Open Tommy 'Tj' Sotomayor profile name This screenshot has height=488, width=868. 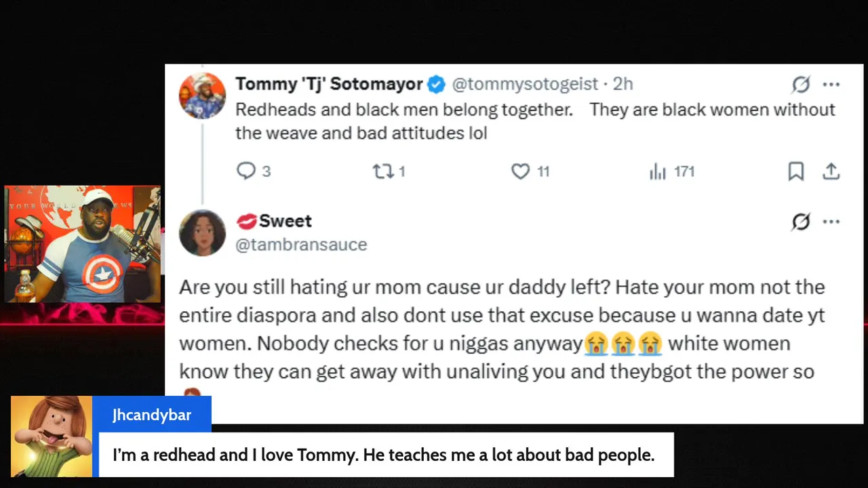coord(329,84)
